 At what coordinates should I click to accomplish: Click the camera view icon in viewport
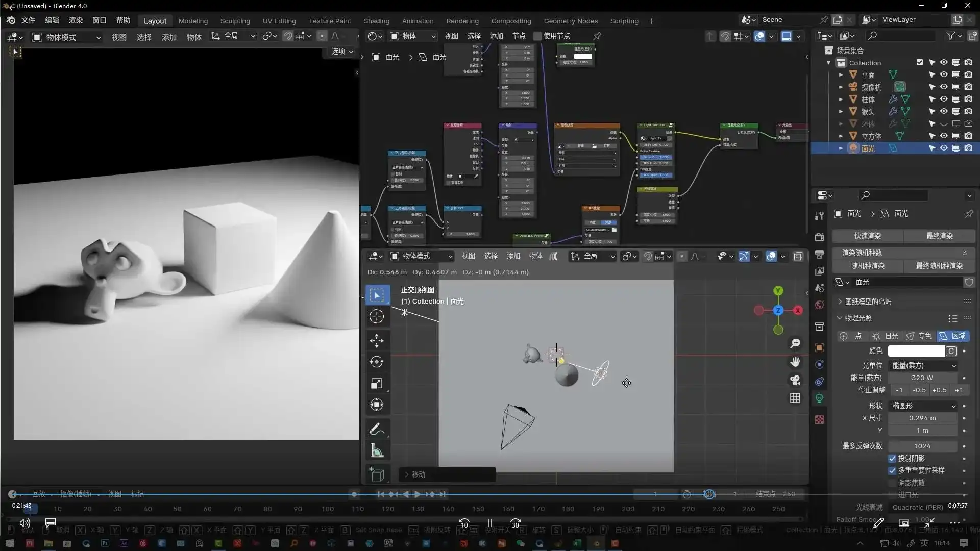coord(795,380)
